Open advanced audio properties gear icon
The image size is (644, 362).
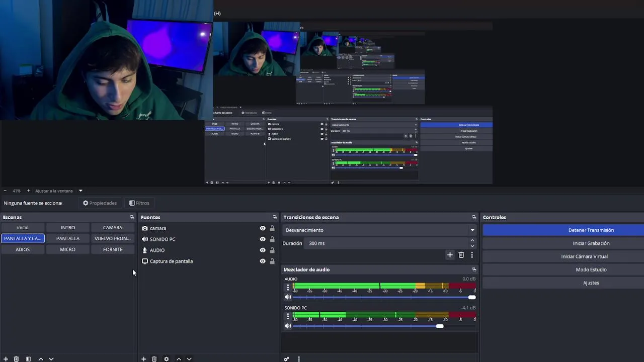[x=286, y=359]
